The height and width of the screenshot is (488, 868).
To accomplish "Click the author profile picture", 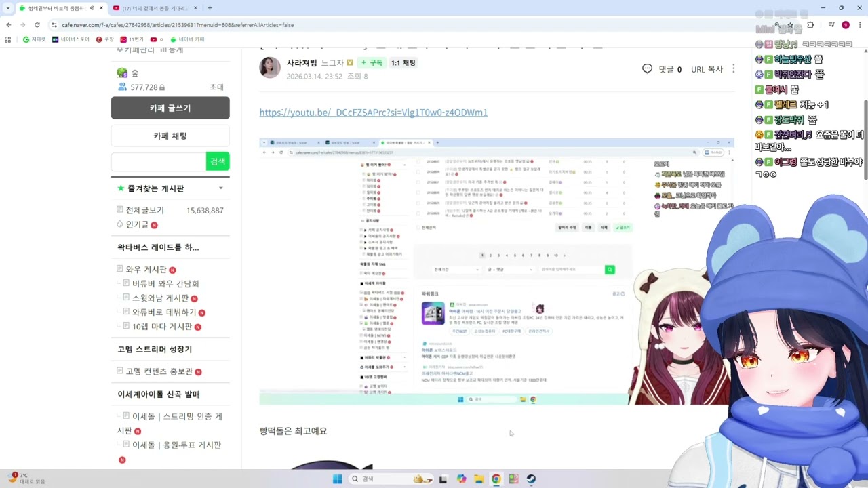I will (270, 68).
